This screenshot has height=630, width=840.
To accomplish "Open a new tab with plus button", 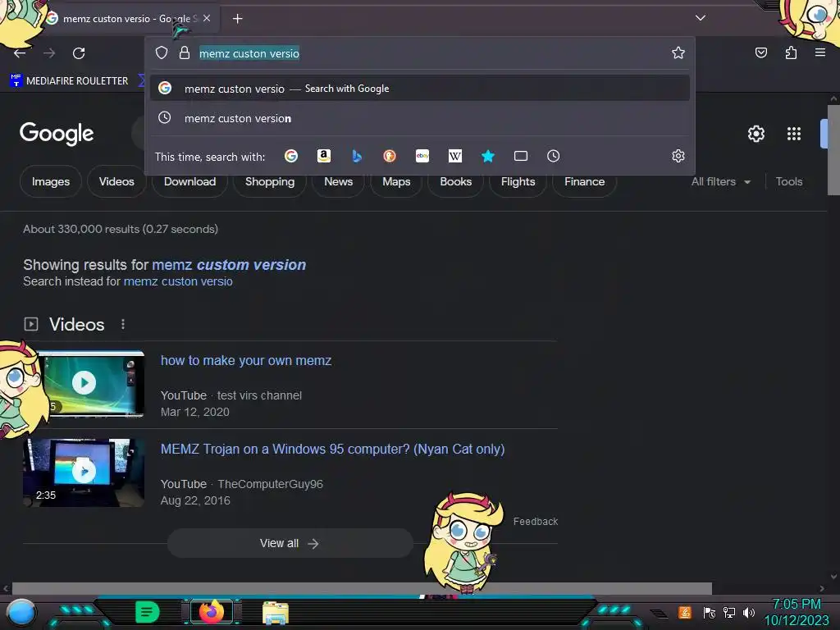I will (237, 19).
